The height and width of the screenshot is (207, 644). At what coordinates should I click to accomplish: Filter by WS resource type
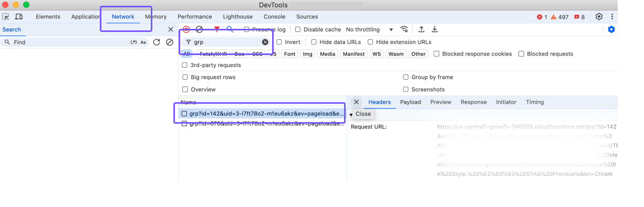pyautogui.click(x=376, y=54)
